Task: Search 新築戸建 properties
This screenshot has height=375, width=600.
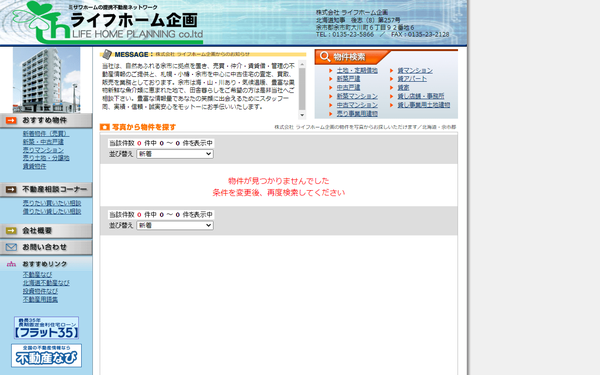Action: coord(348,79)
